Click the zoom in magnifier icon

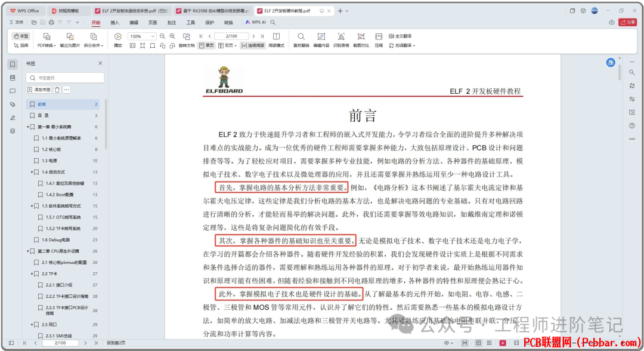coord(172,36)
